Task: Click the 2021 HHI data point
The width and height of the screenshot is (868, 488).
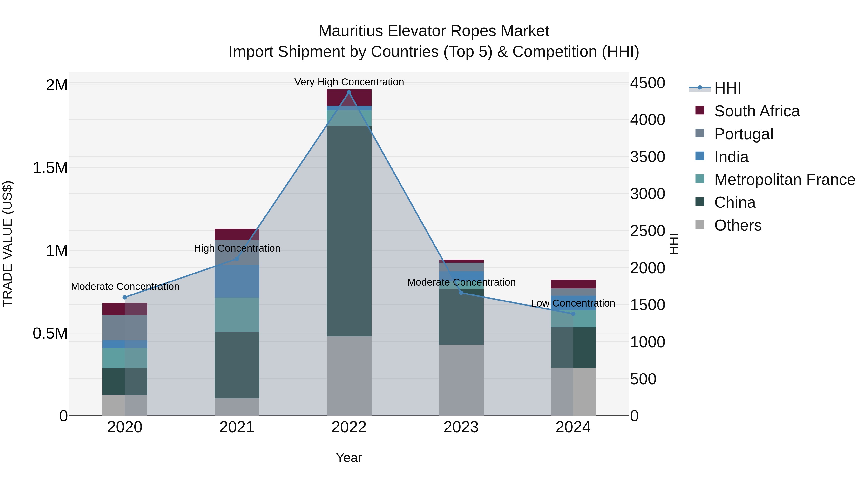Action: tap(237, 259)
